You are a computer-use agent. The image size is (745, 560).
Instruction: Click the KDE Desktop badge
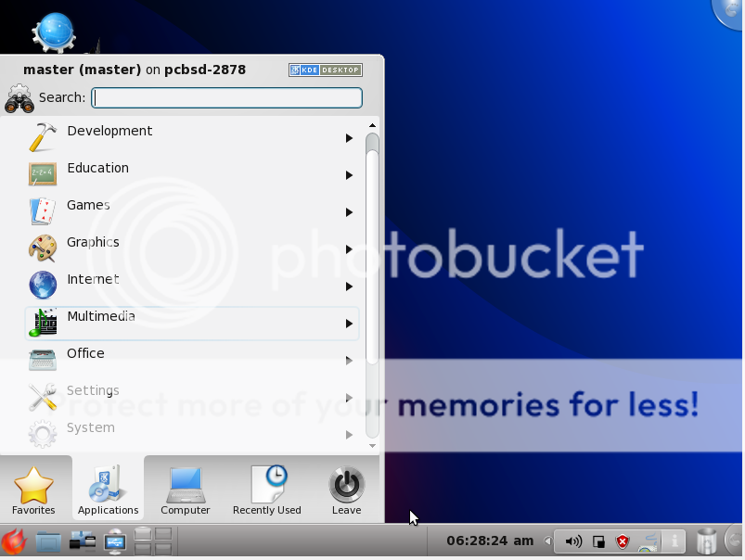pos(326,70)
